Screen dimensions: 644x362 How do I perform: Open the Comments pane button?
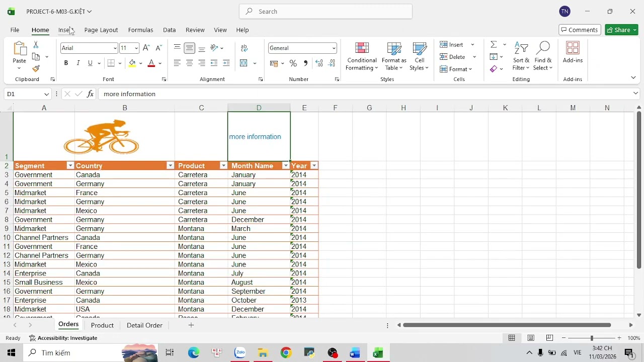point(580,30)
